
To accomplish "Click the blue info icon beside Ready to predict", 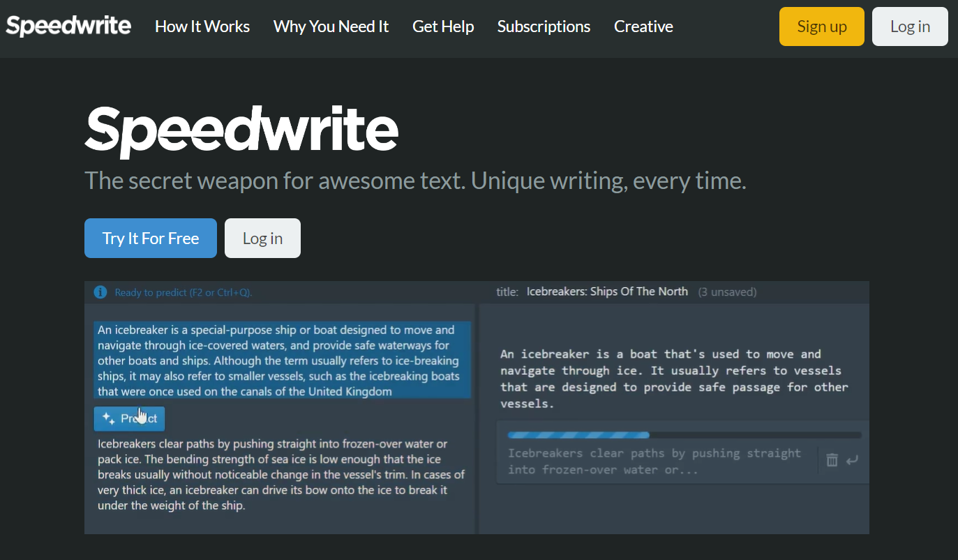I will [x=100, y=292].
